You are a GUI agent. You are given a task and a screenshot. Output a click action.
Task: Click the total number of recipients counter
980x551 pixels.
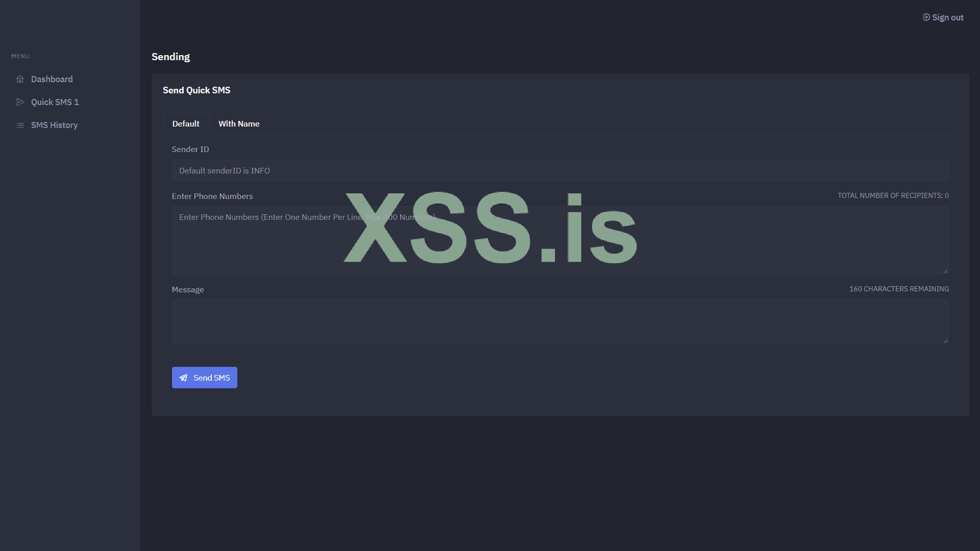click(x=893, y=196)
